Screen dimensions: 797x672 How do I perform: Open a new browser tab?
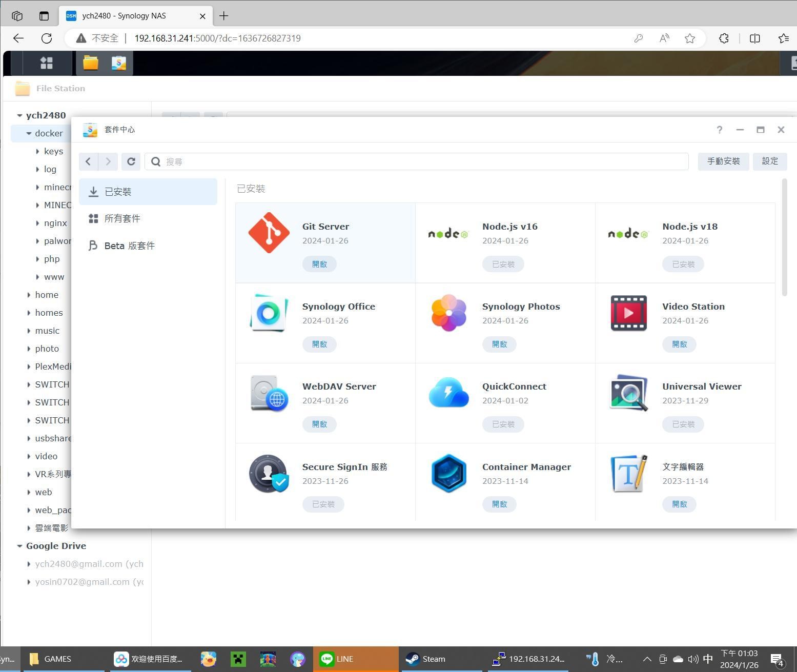tap(224, 16)
